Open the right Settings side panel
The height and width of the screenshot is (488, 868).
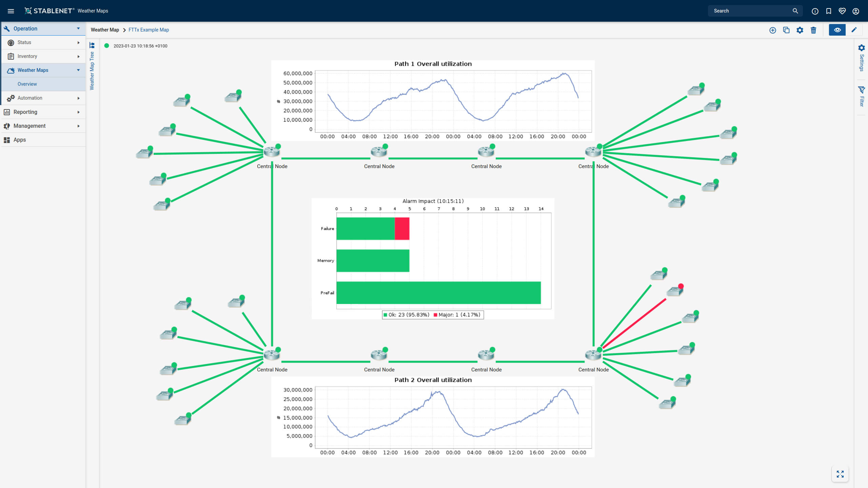862,58
